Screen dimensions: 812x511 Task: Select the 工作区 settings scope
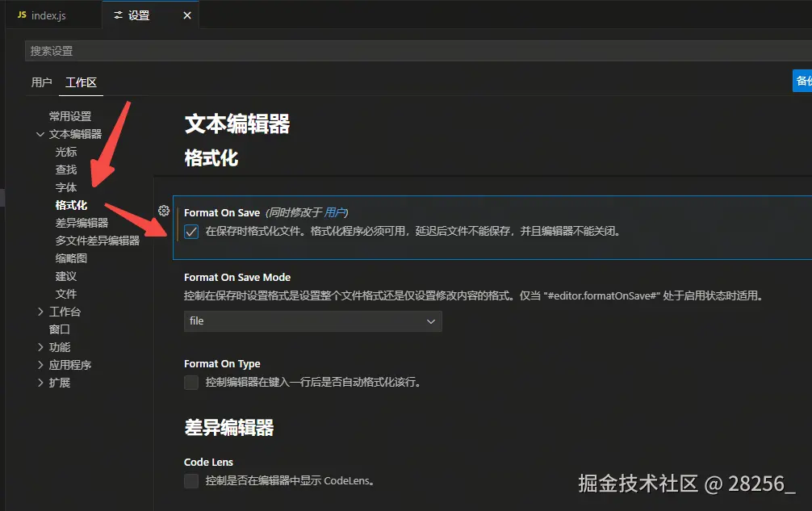(x=81, y=82)
